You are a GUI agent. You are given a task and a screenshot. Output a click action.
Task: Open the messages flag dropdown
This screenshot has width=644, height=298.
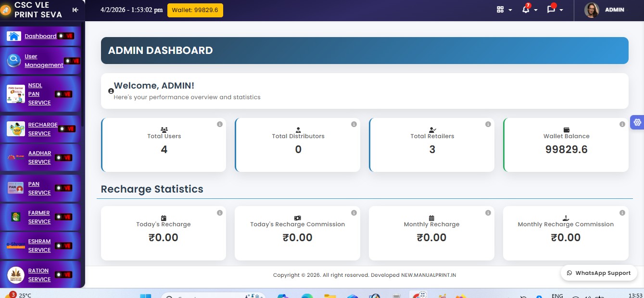pos(554,10)
